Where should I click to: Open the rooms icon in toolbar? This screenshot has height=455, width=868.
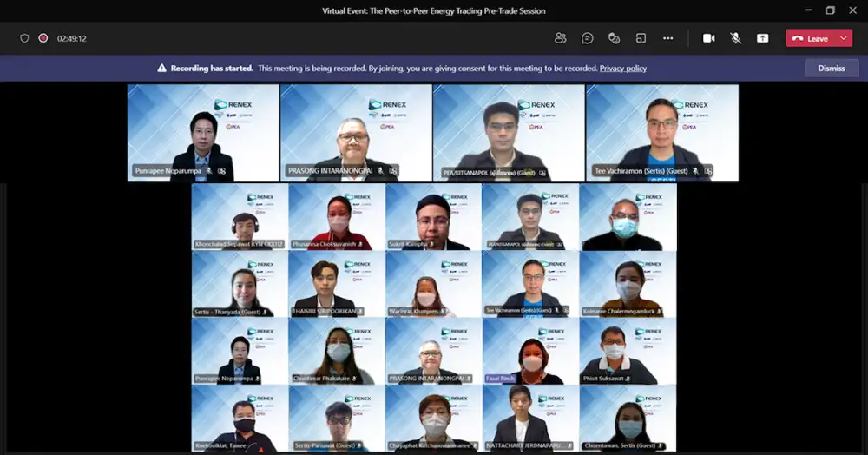tap(641, 38)
